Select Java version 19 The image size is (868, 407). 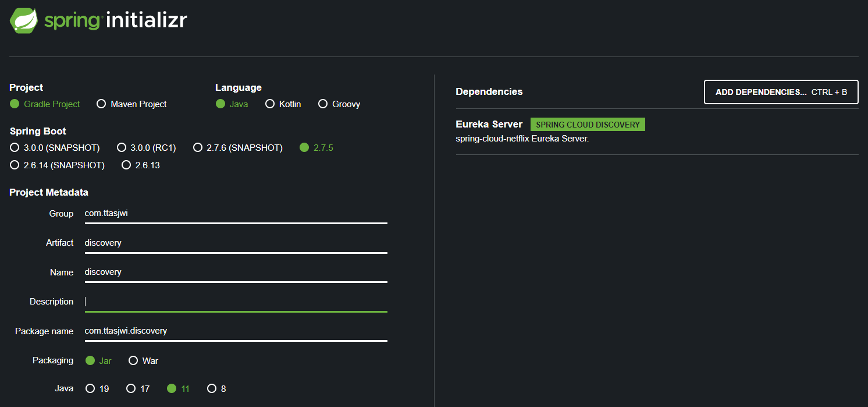pyautogui.click(x=97, y=389)
